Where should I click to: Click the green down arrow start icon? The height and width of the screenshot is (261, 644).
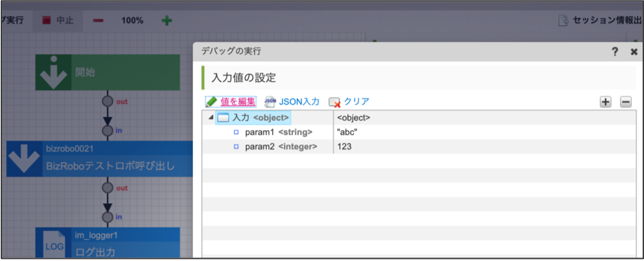pyautogui.click(x=54, y=72)
